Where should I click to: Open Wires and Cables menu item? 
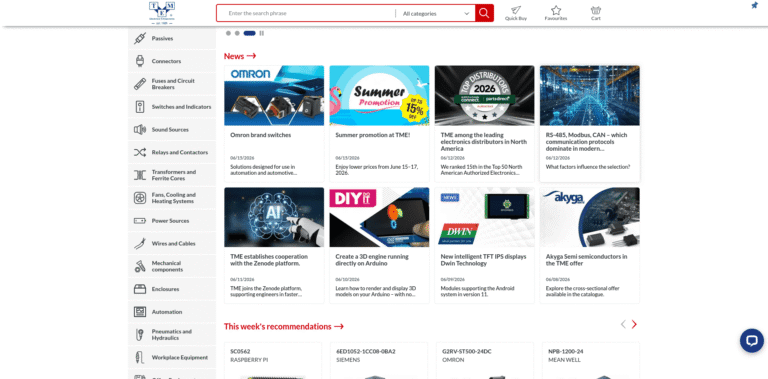tap(172, 243)
